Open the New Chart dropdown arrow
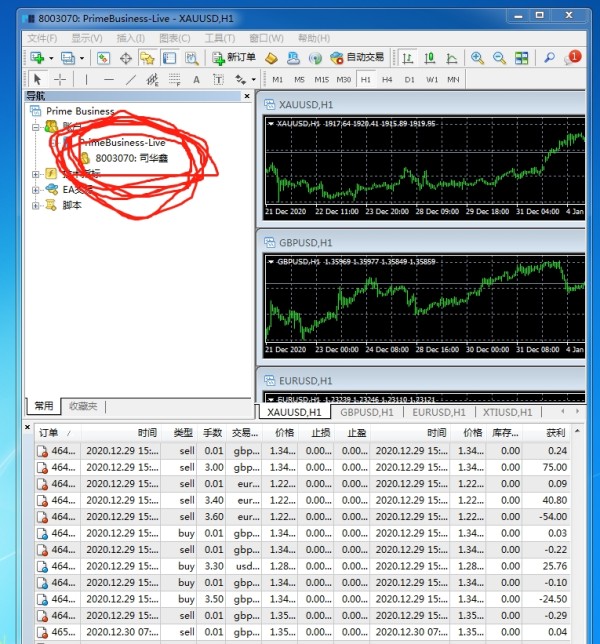The width and height of the screenshot is (600, 644). click(x=51, y=58)
